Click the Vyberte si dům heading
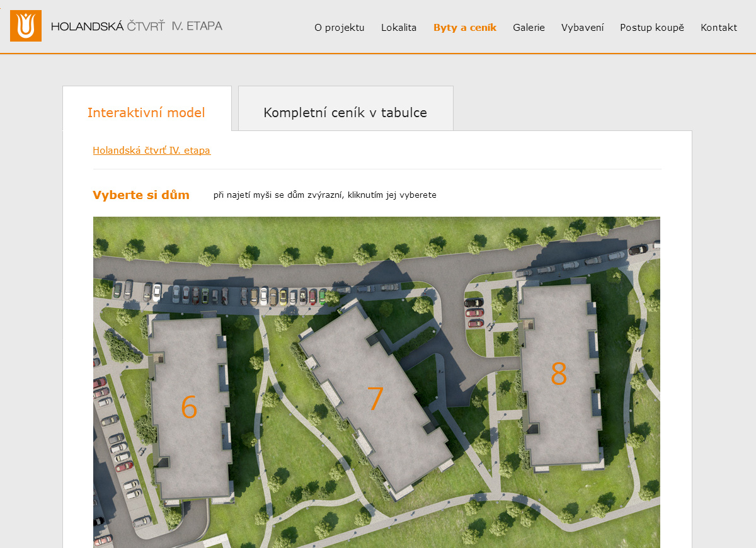Image resolution: width=756 pixels, height=548 pixels. pyautogui.click(x=141, y=195)
